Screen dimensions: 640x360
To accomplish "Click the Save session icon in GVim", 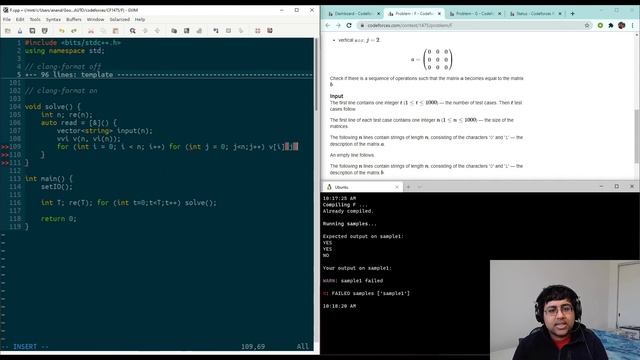I will click(187, 31).
